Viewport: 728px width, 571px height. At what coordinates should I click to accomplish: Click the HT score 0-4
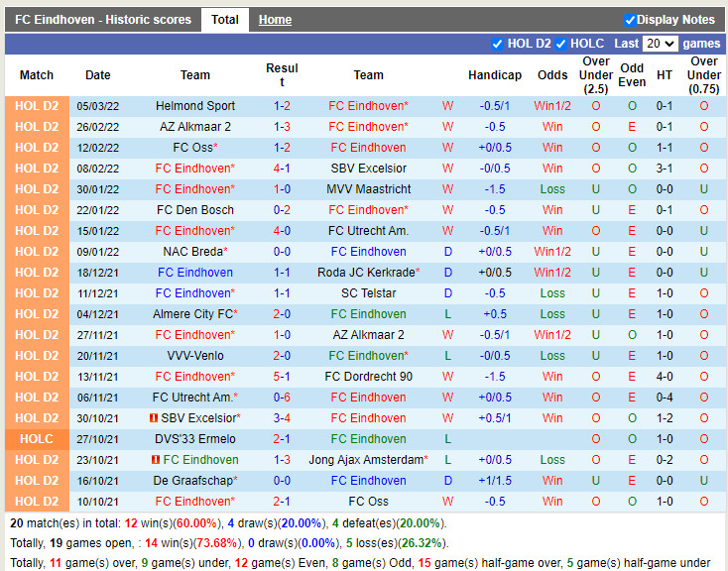[665, 398]
